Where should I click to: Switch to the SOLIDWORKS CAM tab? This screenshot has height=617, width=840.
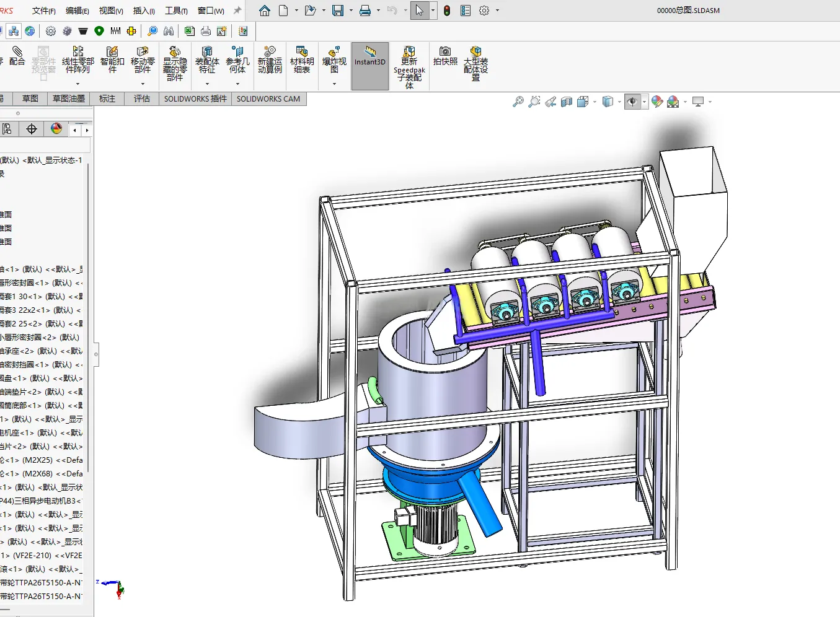click(268, 98)
